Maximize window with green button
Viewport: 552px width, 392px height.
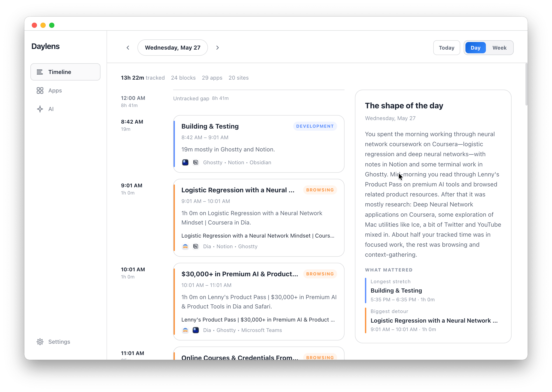(x=52, y=25)
